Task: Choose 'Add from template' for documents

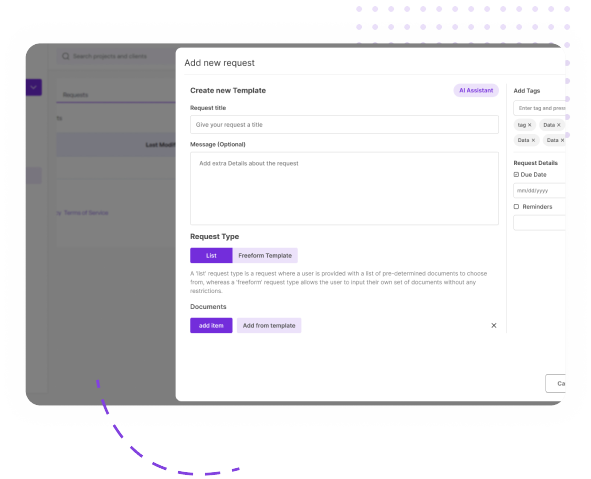Action: tap(269, 326)
